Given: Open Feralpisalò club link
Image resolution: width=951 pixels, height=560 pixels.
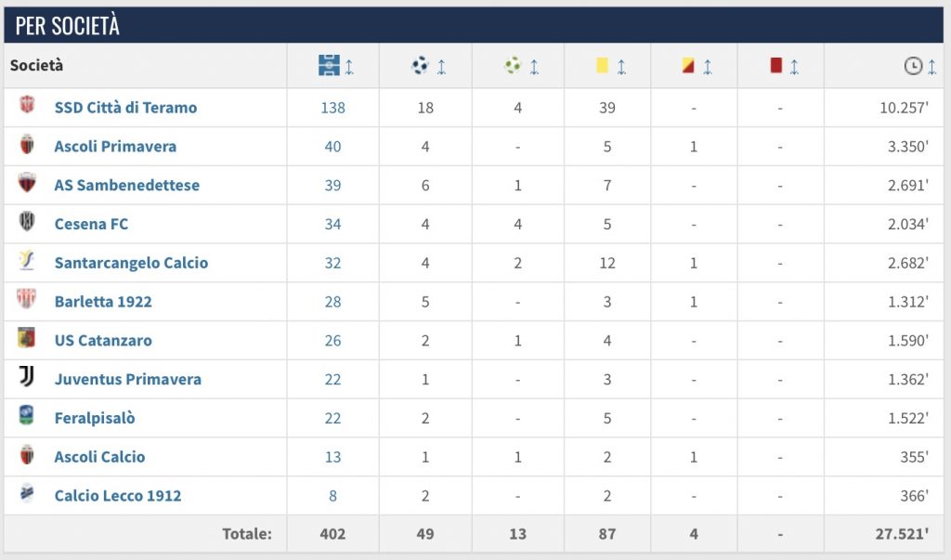Looking at the screenshot, I should pos(95,418).
